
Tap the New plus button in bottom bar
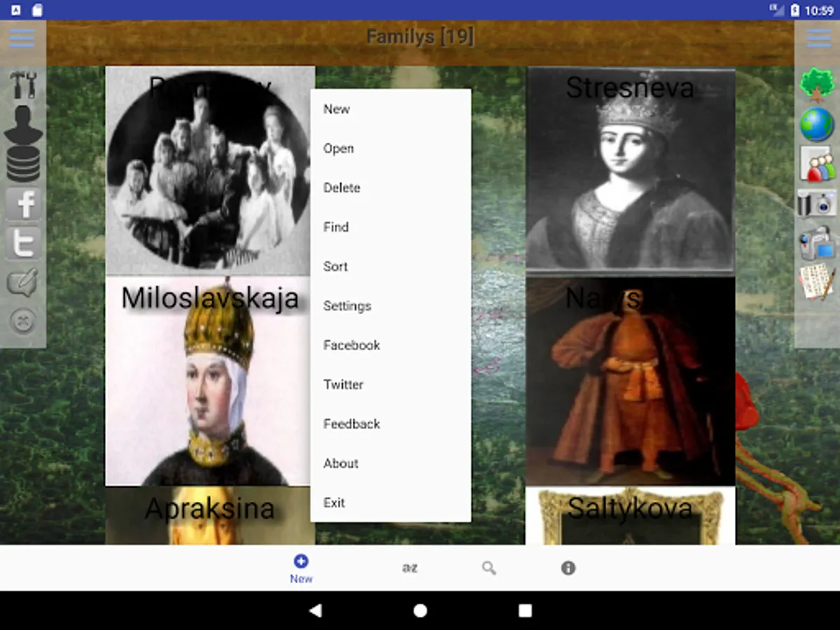301,568
